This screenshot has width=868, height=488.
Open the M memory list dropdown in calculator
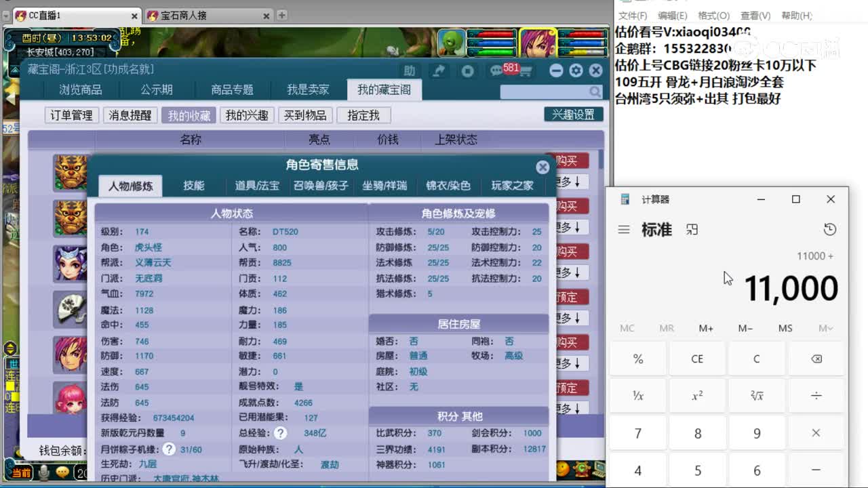pyautogui.click(x=825, y=328)
